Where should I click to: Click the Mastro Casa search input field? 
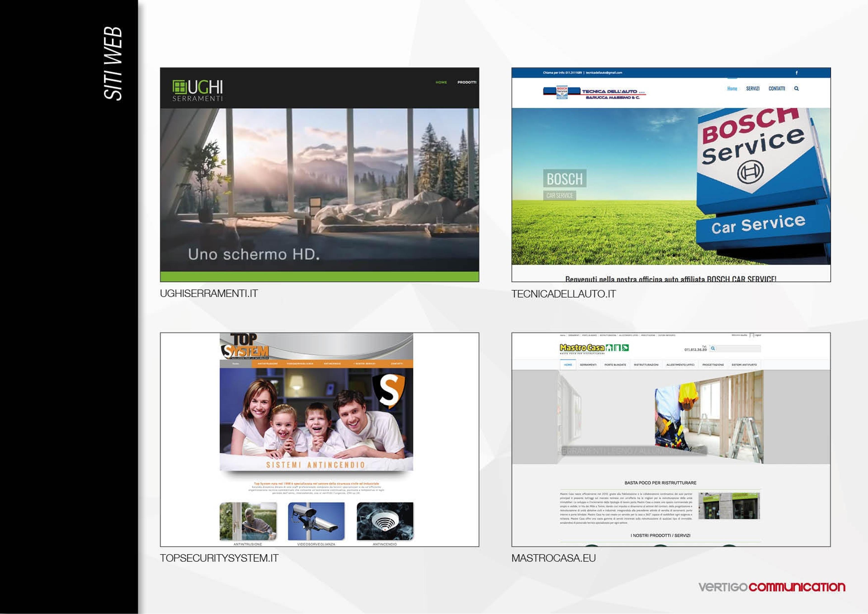tap(738, 348)
